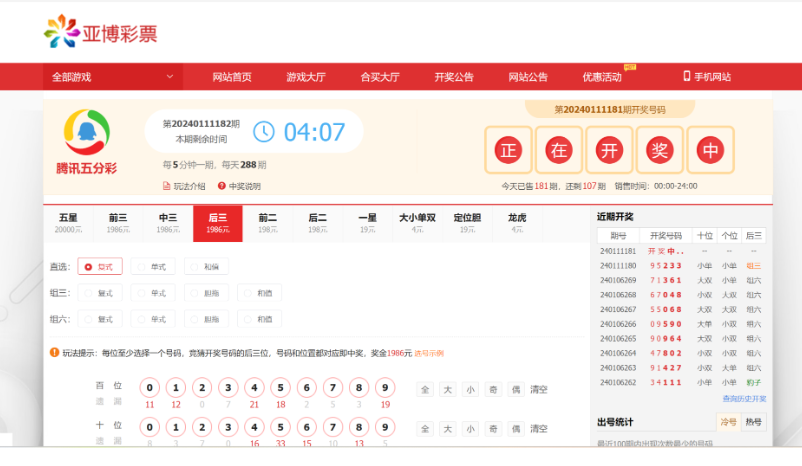Pick number ball 4 in 百位 row
The image size is (802, 466).
(254, 388)
